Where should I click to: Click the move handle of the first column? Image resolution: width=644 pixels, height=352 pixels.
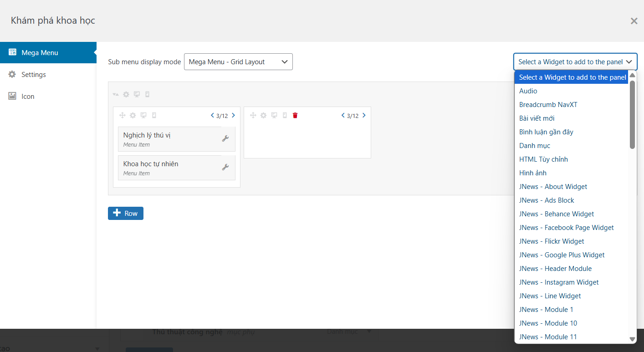click(122, 116)
